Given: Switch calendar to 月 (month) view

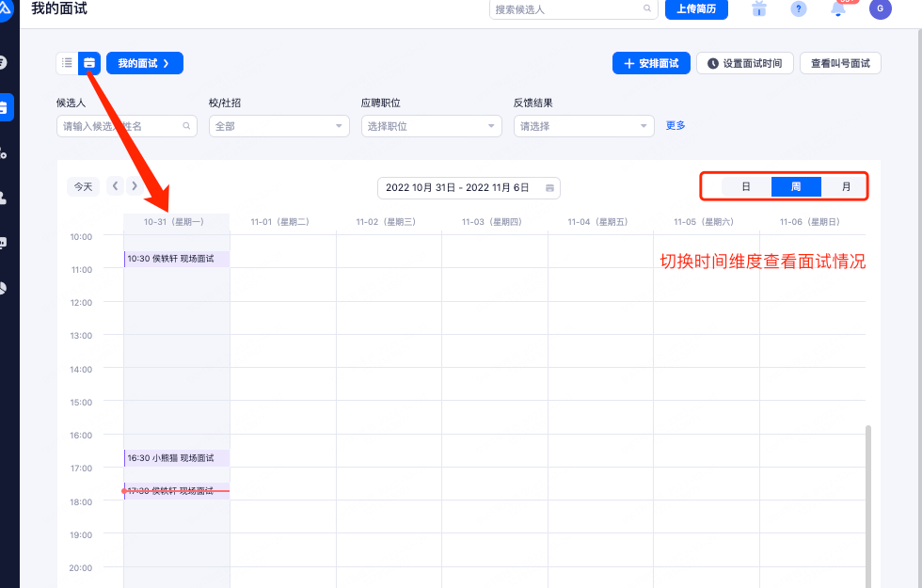Looking at the screenshot, I should coord(846,186).
